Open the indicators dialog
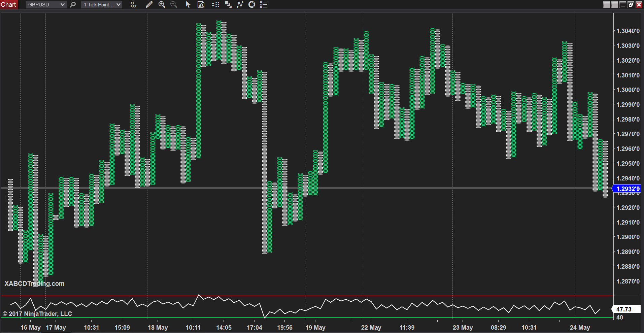Image resolution: width=644 pixels, height=333 pixels. [x=240, y=5]
